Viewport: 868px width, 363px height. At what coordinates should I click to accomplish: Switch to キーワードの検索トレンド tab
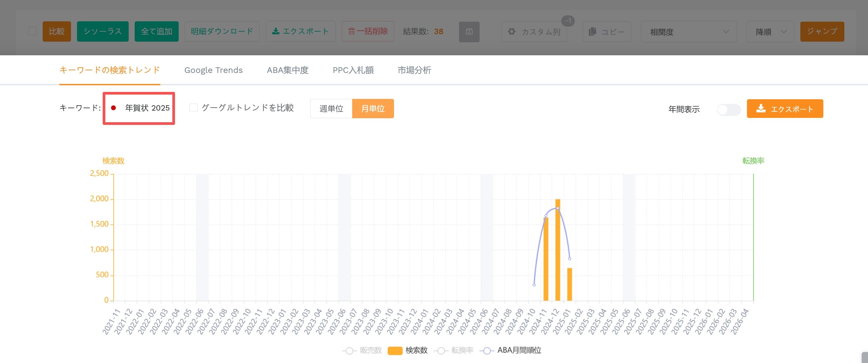110,70
